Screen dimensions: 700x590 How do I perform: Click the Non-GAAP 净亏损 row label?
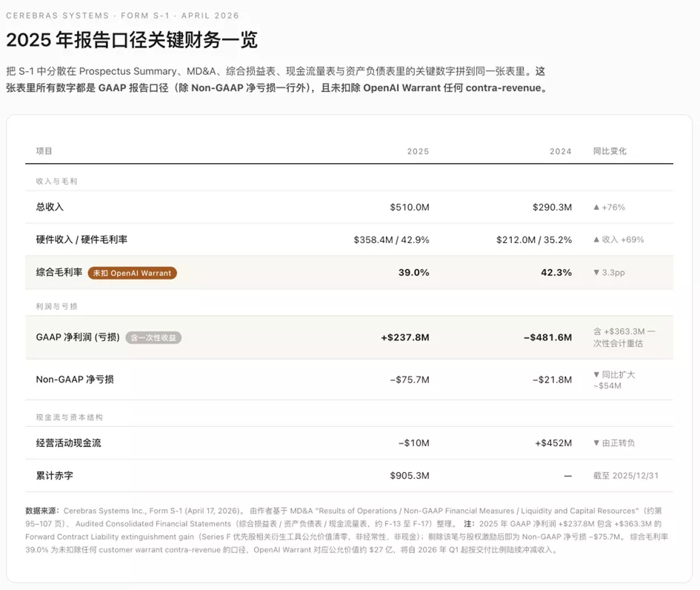75,379
